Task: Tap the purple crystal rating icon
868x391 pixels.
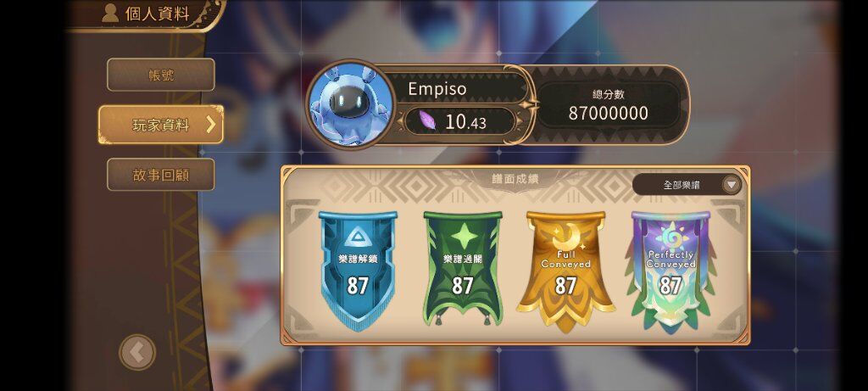Action: coord(427,120)
